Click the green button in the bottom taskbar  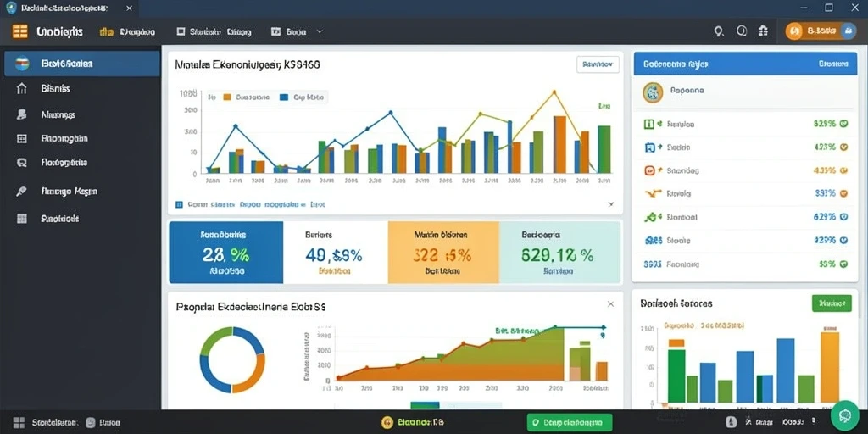pos(570,422)
